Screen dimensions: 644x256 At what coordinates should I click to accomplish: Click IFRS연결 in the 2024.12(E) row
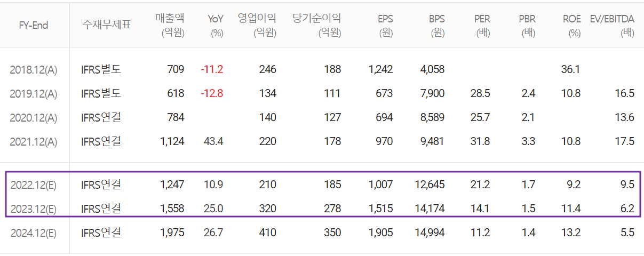coord(101,233)
